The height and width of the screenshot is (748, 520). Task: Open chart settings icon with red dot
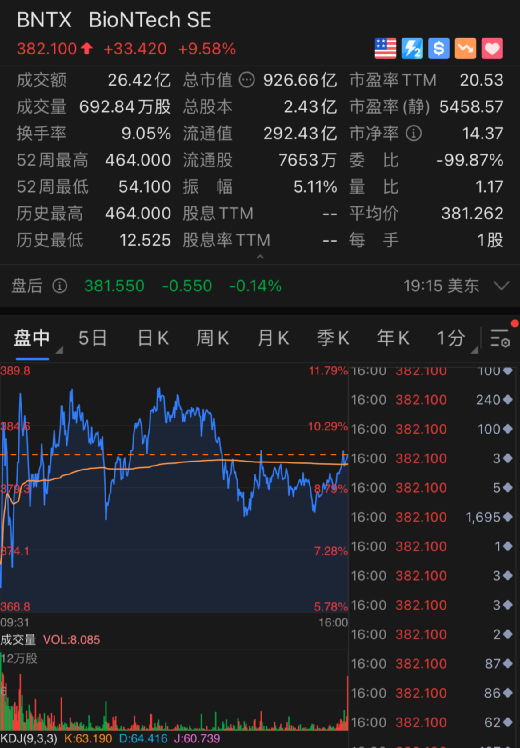pos(501,338)
